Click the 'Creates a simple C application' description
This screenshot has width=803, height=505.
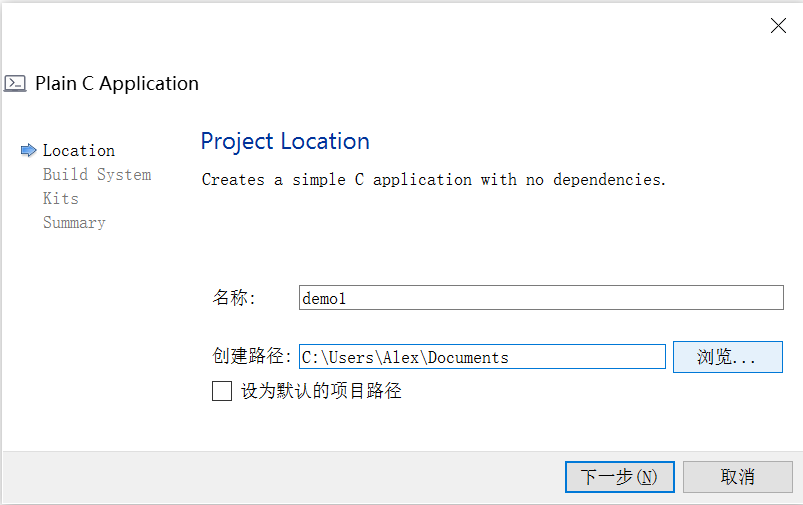point(434,180)
